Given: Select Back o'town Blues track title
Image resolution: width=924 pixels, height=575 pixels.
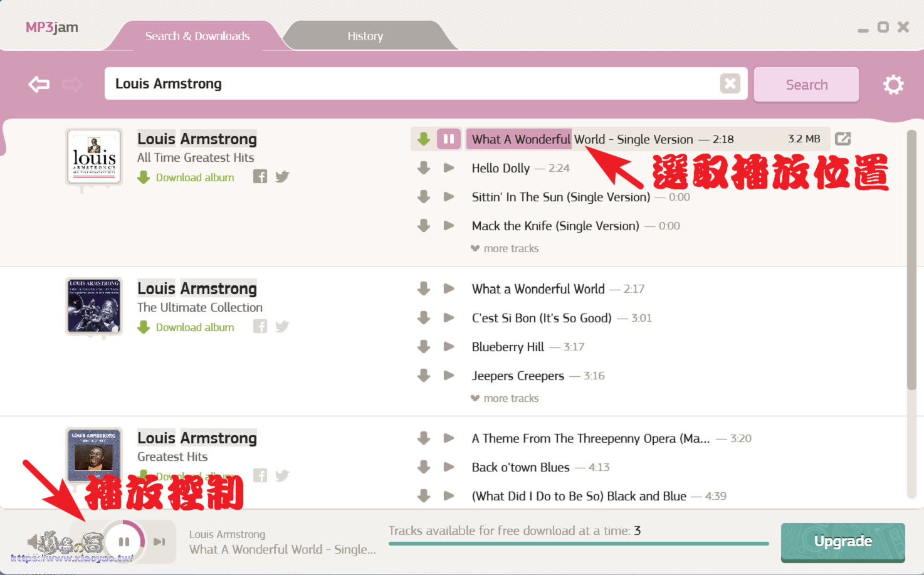Looking at the screenshot, I should 520,467.
